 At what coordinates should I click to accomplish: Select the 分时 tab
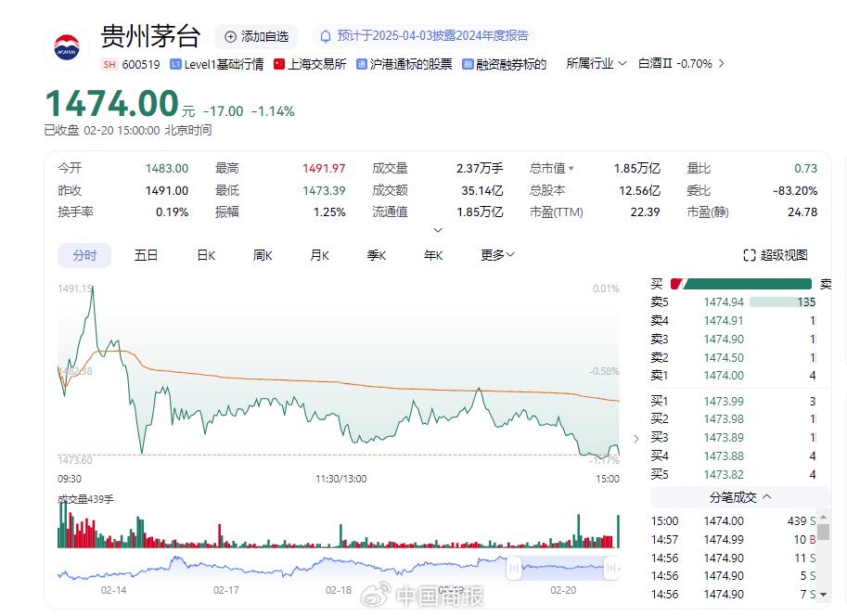(84, 255)
